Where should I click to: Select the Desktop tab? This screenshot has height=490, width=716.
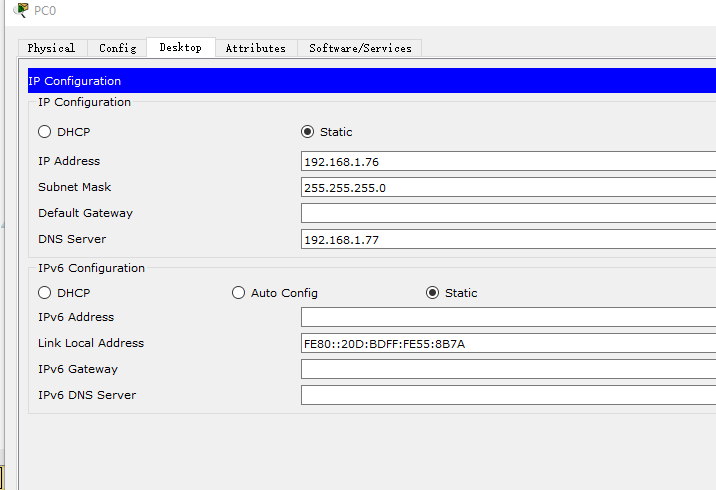point(181,47)
